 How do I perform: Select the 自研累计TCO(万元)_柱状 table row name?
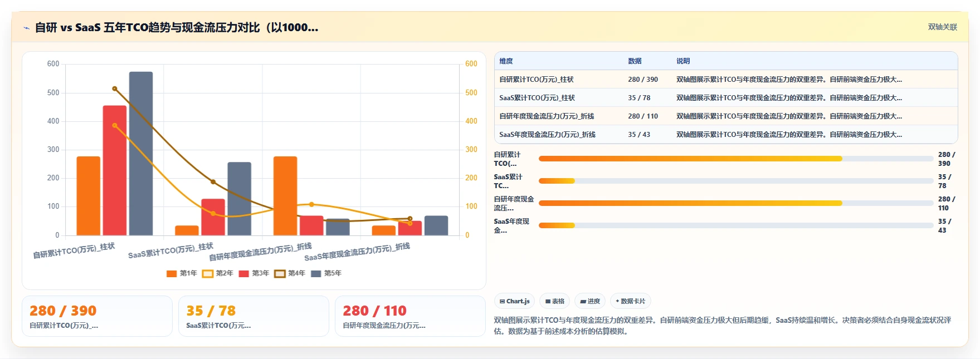(x=537, y=80)
